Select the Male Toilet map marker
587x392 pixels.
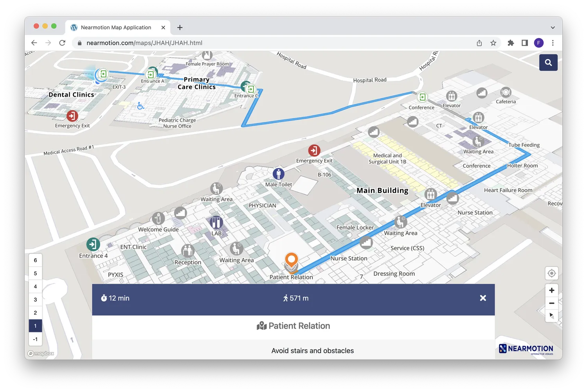click(279, 174)
